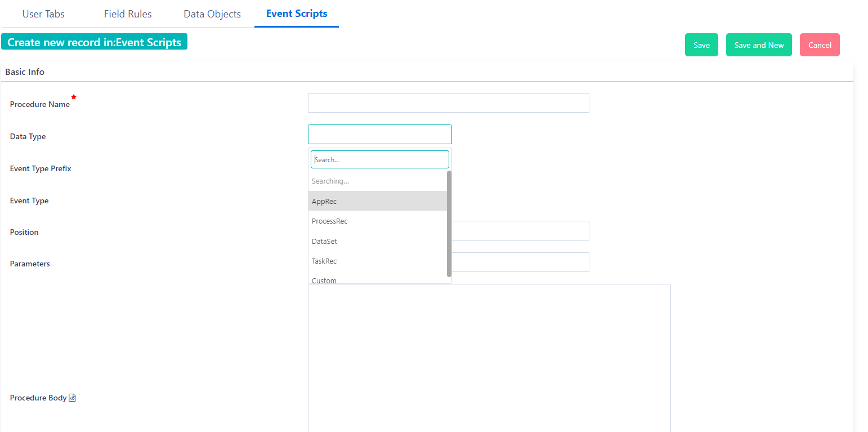Open the Data Type combo box
868x432 pixels.
click(x=379, y=134)
